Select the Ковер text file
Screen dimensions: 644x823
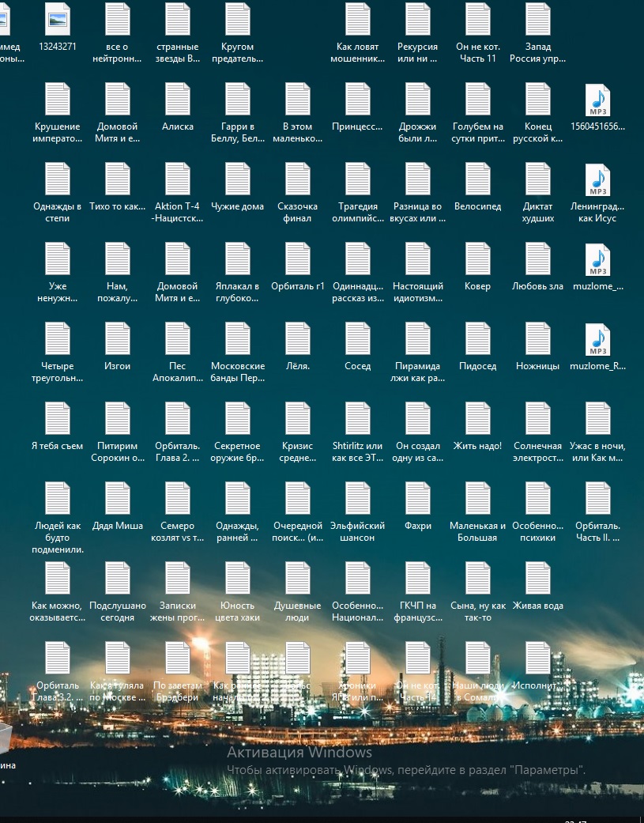478,260
